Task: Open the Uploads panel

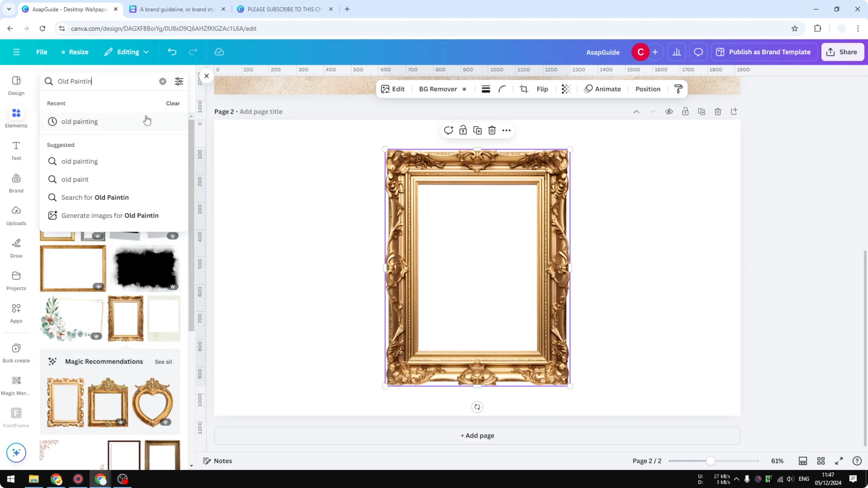Action: pos(16,215)
